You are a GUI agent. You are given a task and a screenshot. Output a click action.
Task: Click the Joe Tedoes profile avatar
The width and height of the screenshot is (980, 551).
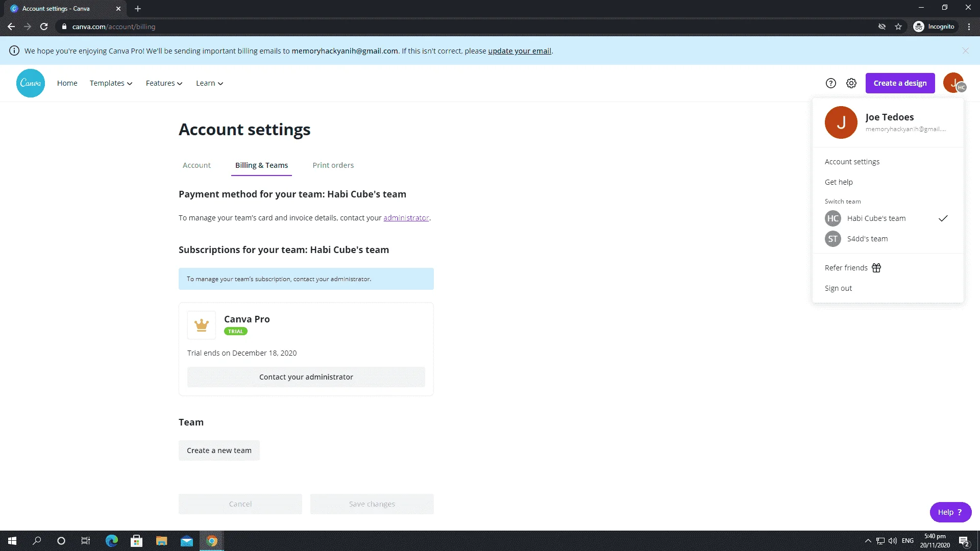click(841, 122)
